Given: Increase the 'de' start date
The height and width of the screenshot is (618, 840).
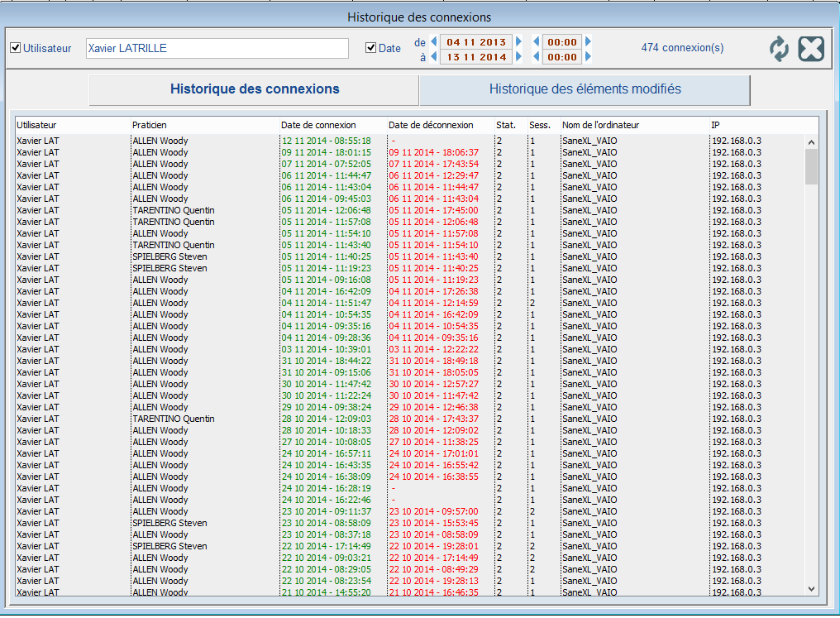Looking at the screenshot, I should tap(519, 41).
